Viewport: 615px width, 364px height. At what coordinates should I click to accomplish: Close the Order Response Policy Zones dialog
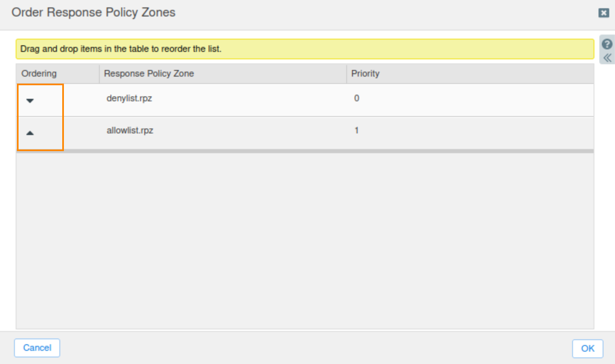click(604, 13)
